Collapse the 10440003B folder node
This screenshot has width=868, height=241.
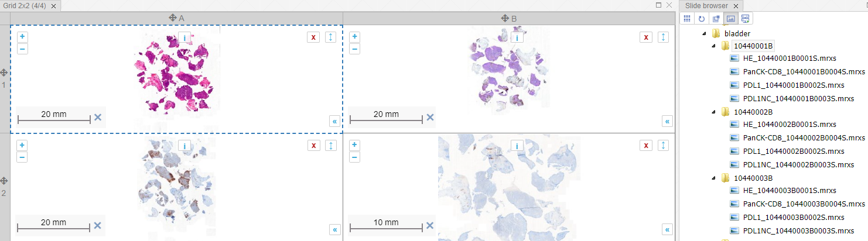[x=713, y=178]
